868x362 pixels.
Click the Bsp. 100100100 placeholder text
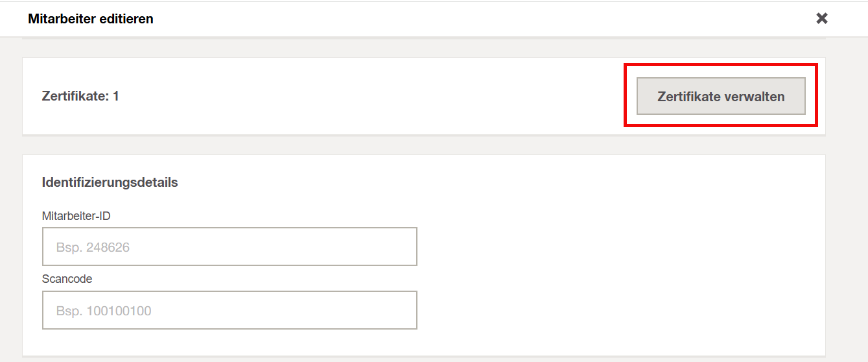pos(104,311)
